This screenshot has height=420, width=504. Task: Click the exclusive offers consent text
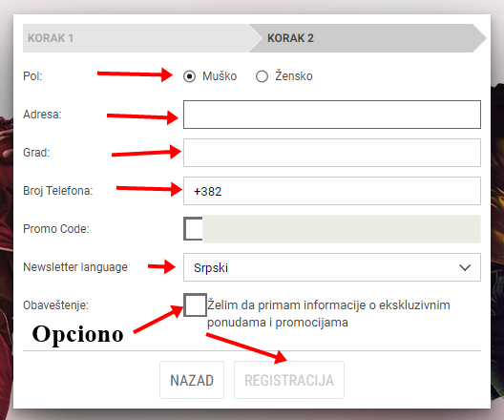point(328,313)
